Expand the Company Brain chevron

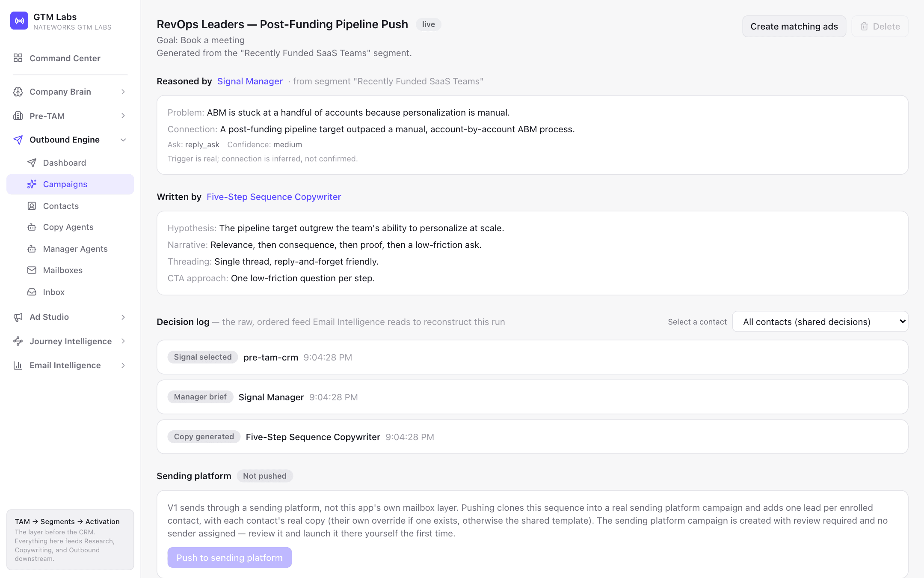123,92
